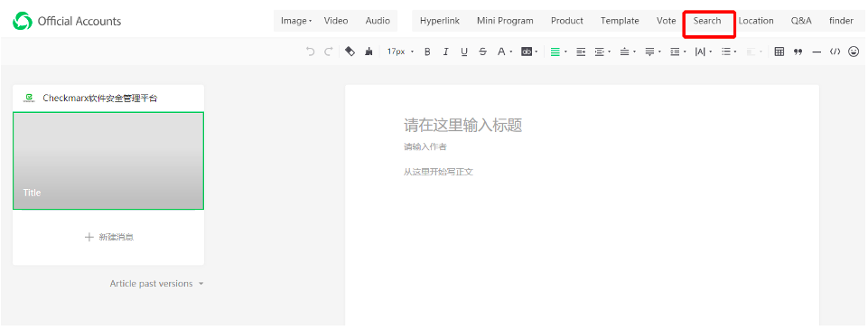This screenshot has width=868, height=330.
Task: Click the green Official Accounts logo
Action: coord(23,21)
